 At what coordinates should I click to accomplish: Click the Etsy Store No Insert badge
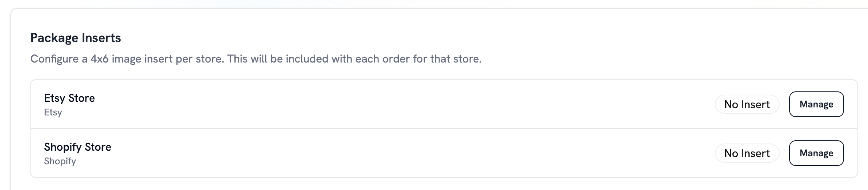tap(747, 104)
